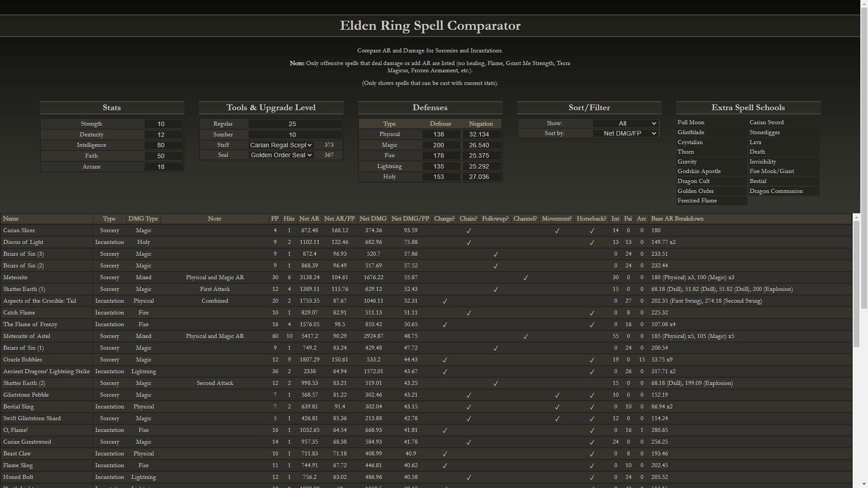The width and height of the screenshot is (868, 488).
Task: Toggle the Thorn spell school
Action: 712,152
